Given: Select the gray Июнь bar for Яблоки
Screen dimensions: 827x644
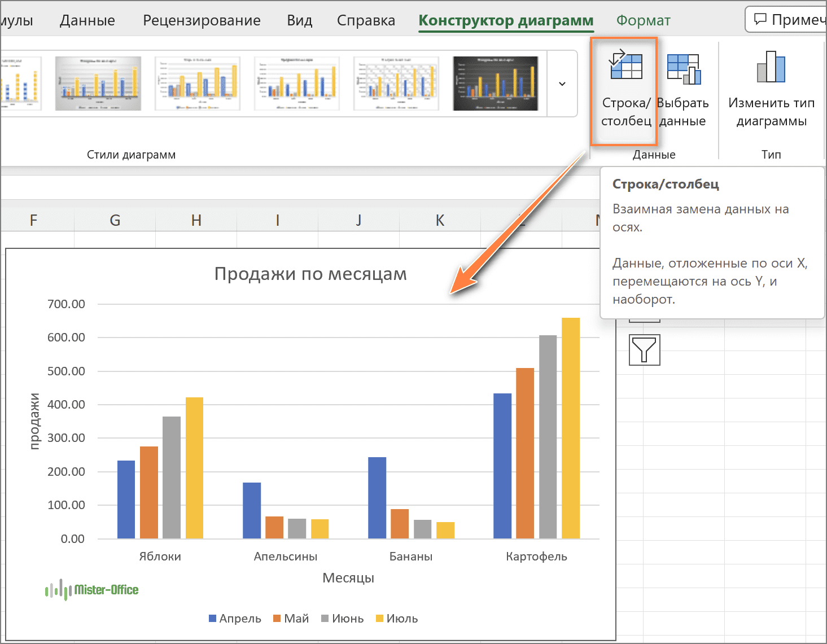Looking at the screenshot, I should click(172, 477).
